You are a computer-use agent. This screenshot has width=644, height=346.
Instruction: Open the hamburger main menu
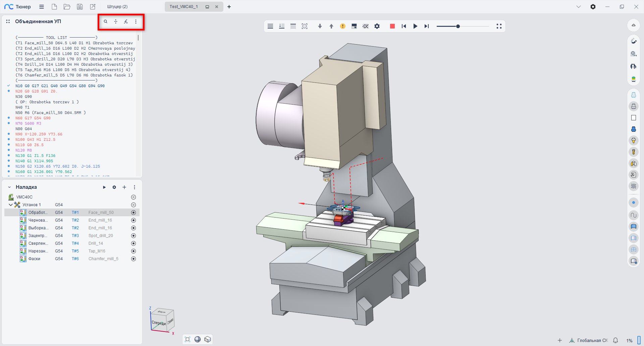coord(42,7)
